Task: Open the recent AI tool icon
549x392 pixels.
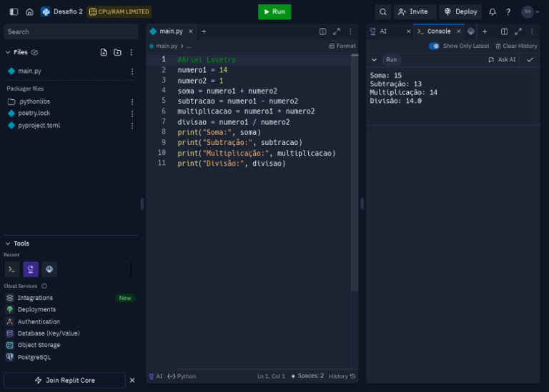Action: coord(31,269)
